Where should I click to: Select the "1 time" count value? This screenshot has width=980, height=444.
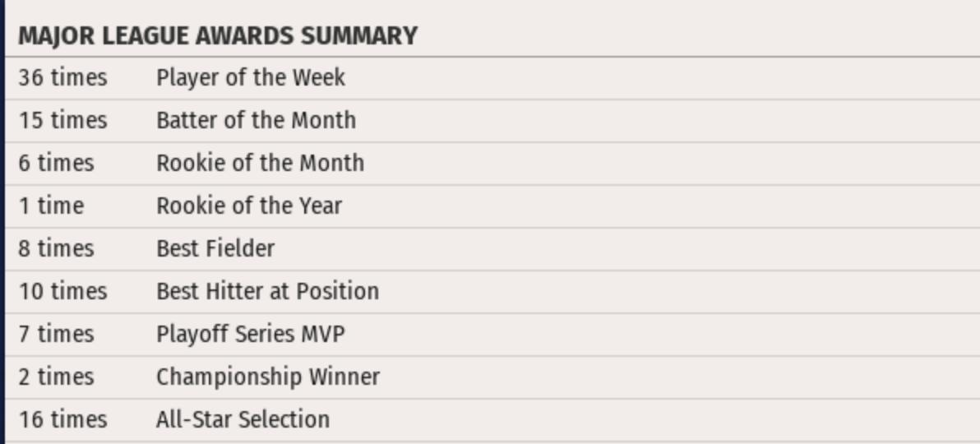(x=51, y=206)
